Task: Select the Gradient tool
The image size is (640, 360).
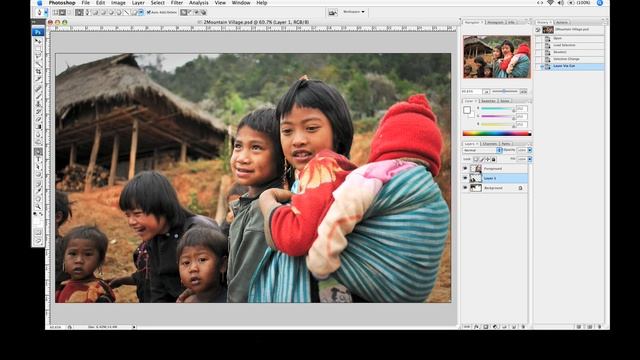Action: click(38, 127)
